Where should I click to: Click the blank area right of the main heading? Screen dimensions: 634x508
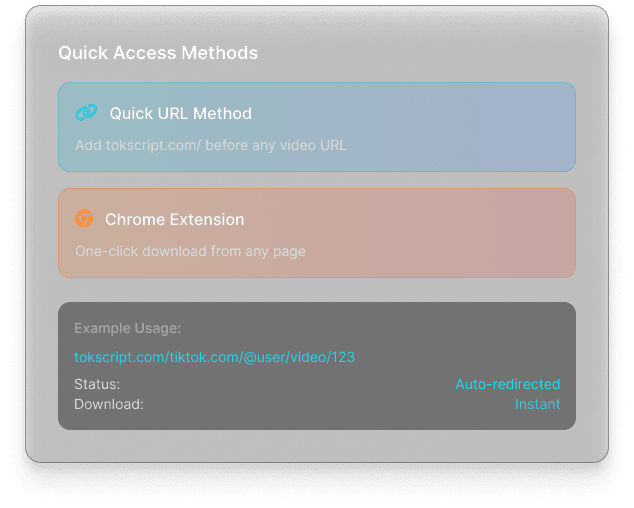(x=430, y=53)
